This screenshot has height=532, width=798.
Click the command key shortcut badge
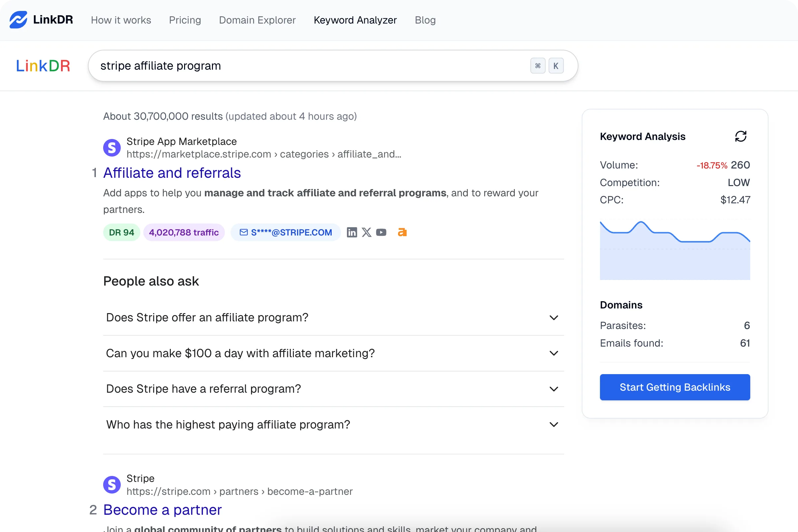click(x=538, y=66)
